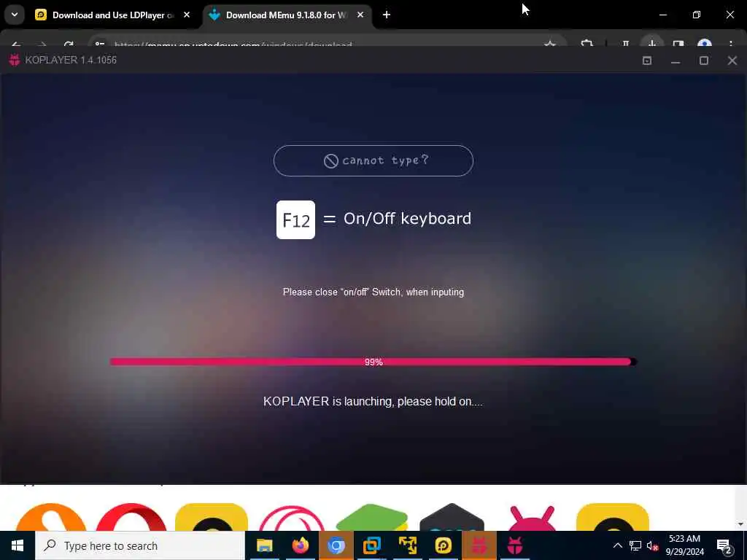The width and height of the screenshot is (747, 560).
Task: Open the yellow-black patterned taskbar icon
Action: (x=407, y=545)
